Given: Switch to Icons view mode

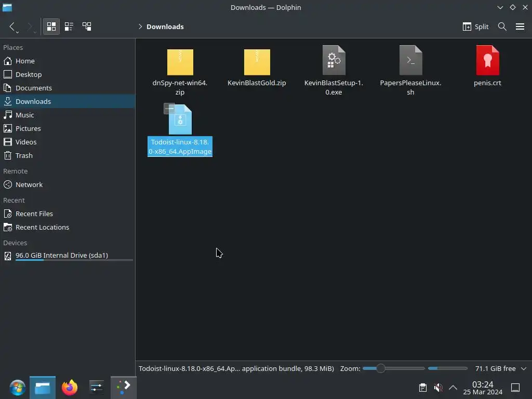Looking at the screenshot, I should tap(51, 26).
